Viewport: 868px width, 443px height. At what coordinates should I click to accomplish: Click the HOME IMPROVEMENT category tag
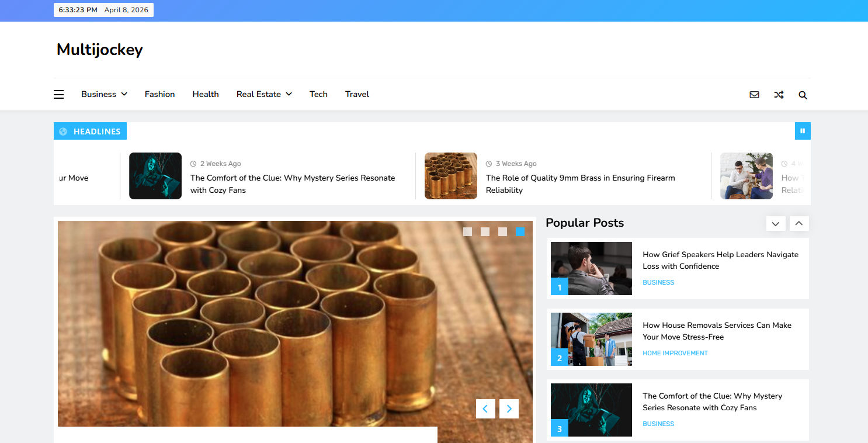pyautogui.click(x=675, y=353)
